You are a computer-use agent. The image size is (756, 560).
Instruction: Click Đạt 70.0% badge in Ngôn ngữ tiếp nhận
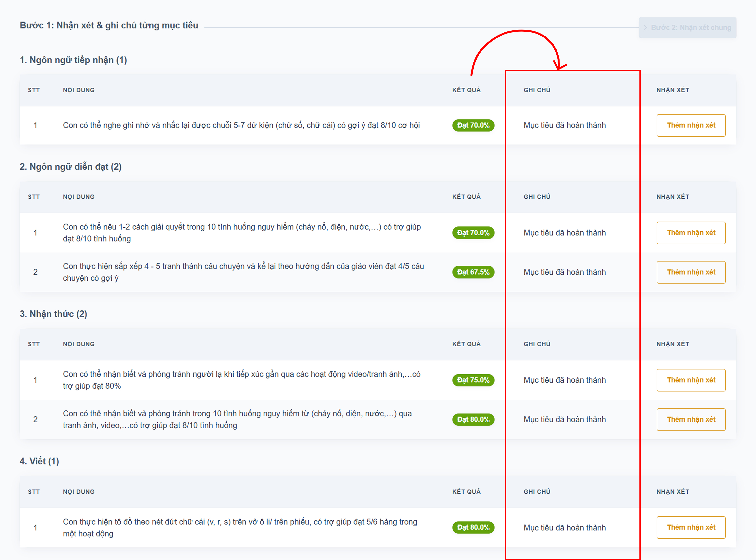coord(473,125)
